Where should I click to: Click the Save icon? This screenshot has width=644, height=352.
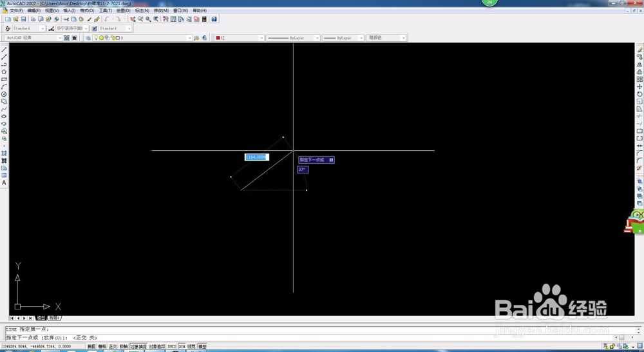pos(23,19)
